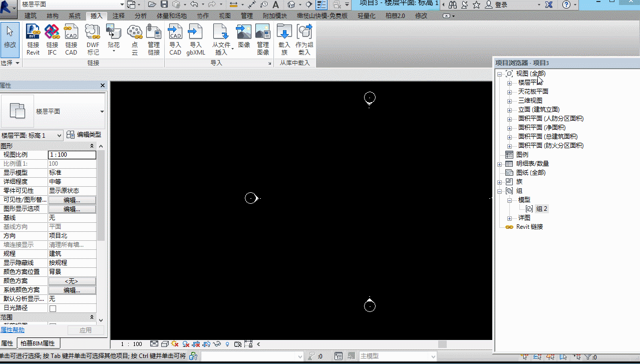
Task: Collapse the 组 tree node
Action: coord(499,191)
